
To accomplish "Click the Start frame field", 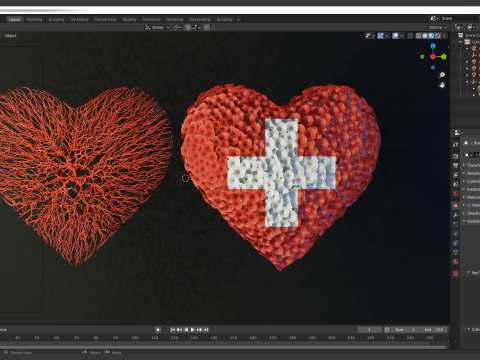I will pyautogui.click(x=405, y=330).
